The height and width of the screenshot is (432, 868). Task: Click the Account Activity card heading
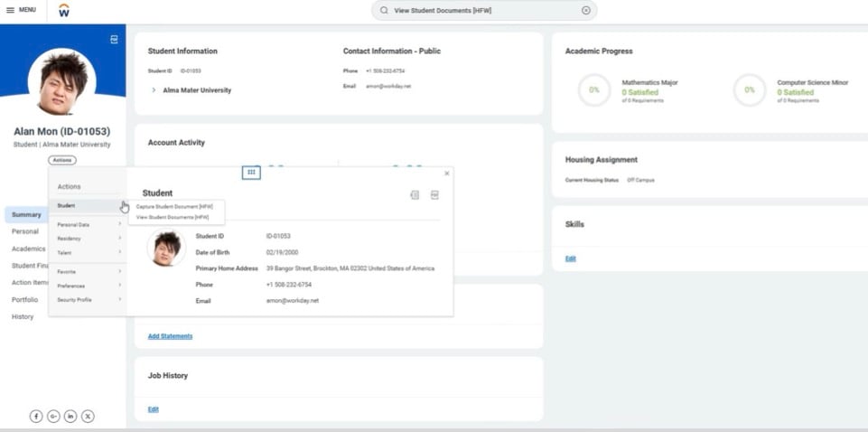pos(176,142)
